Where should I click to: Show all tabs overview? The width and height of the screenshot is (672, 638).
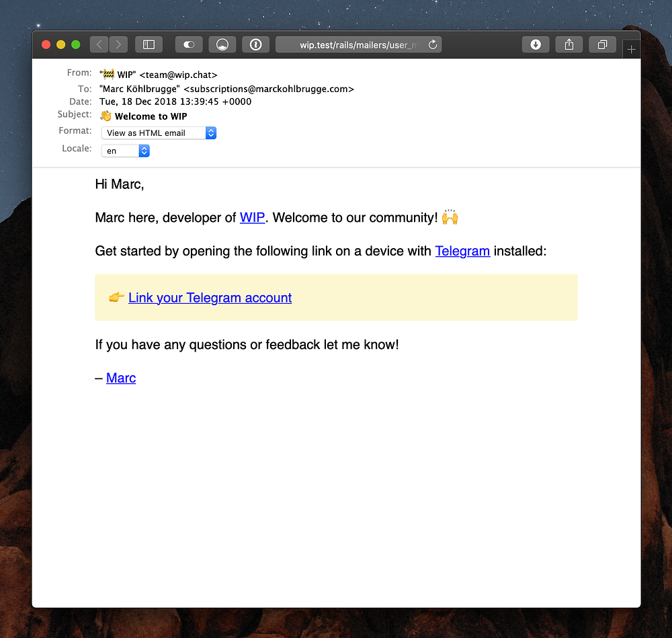tap(603, 44)
